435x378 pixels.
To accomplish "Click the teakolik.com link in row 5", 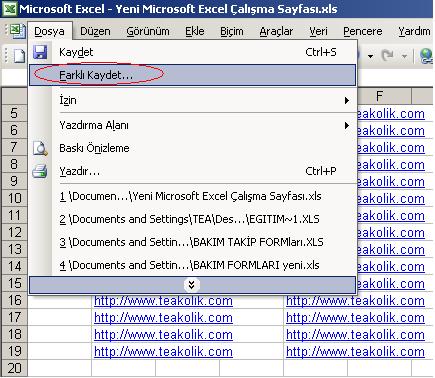I will (x=391, y=114).
